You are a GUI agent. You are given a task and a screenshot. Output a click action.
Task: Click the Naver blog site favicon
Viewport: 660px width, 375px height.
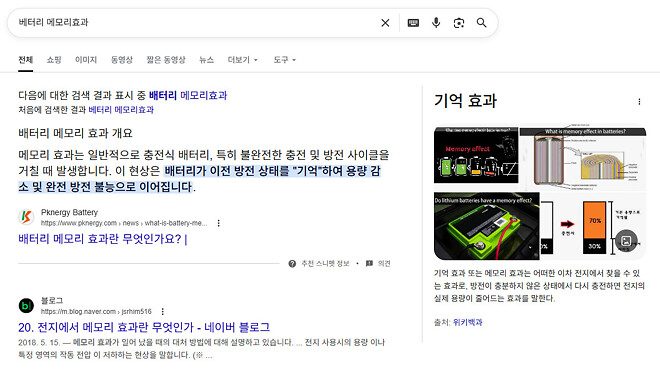(x=26, y=306)
